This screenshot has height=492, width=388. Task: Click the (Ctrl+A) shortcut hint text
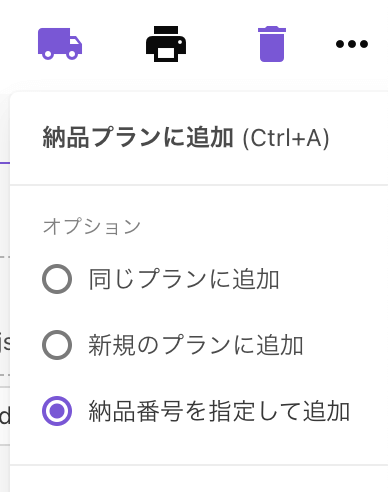286,138
